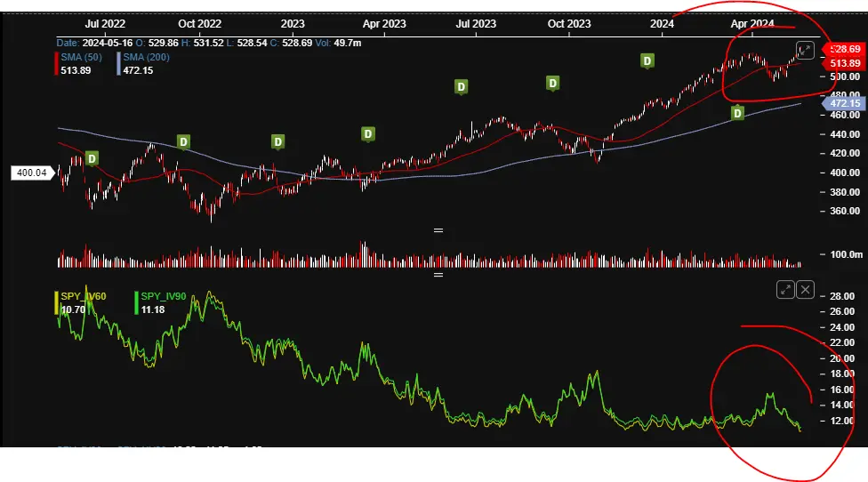Click the SPY_IV90 value 11.18

(x=153, y=309)
